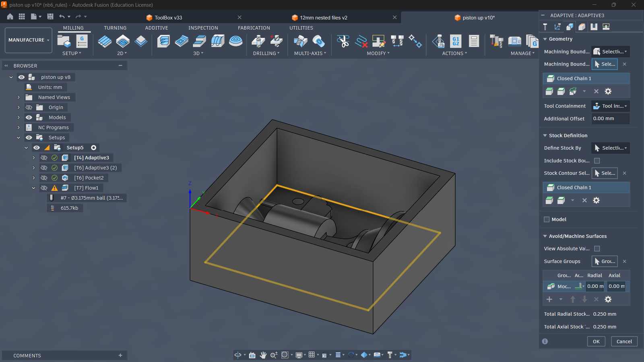Open the ADDITIVE ribbon tab

click(157, 28)
